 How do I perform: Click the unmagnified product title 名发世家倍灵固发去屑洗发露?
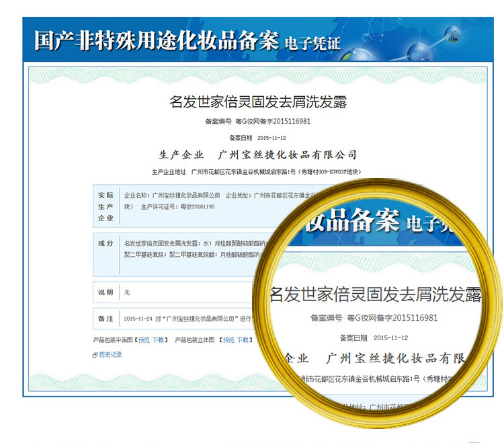[257, 102]
